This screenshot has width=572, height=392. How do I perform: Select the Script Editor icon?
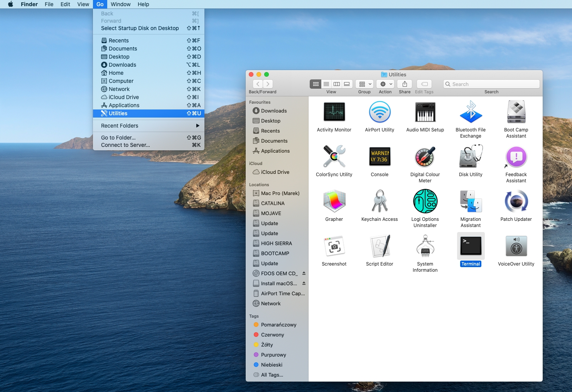point(380,246)
